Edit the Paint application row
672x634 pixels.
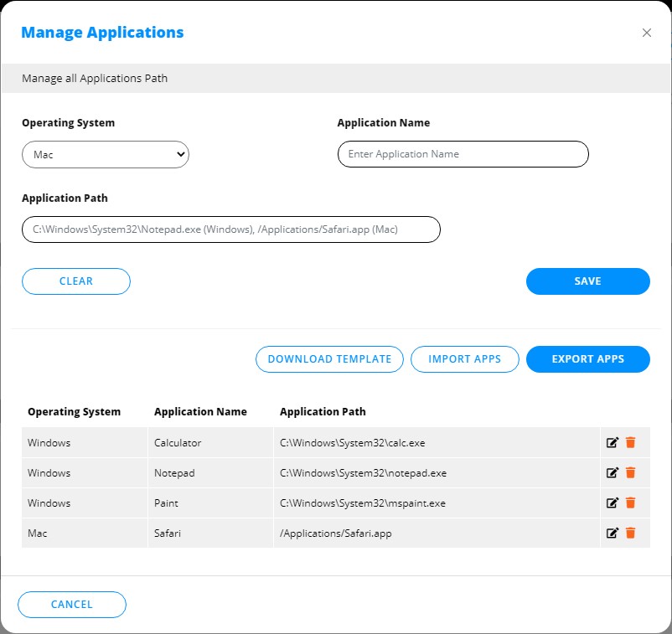pos(612,503)
